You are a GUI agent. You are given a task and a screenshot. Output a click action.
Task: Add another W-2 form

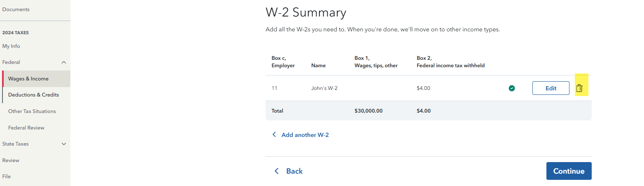[x=305, y=135]
